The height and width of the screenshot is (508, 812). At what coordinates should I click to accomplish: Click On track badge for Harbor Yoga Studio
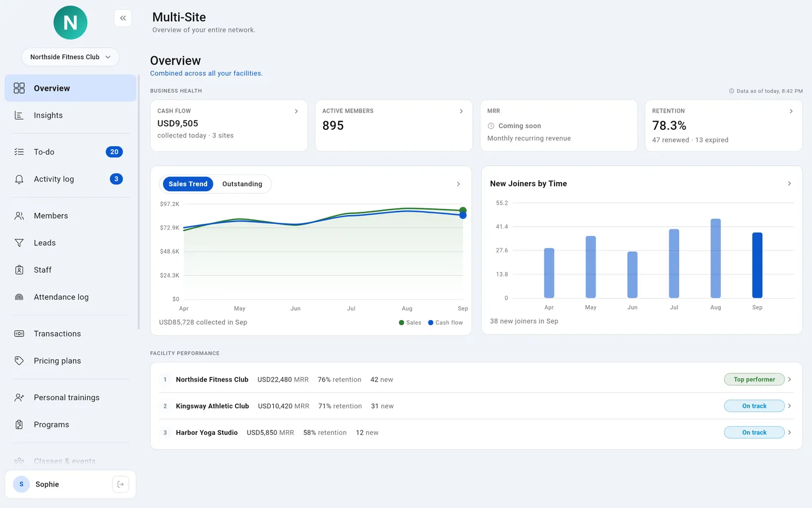click(754, 433)
